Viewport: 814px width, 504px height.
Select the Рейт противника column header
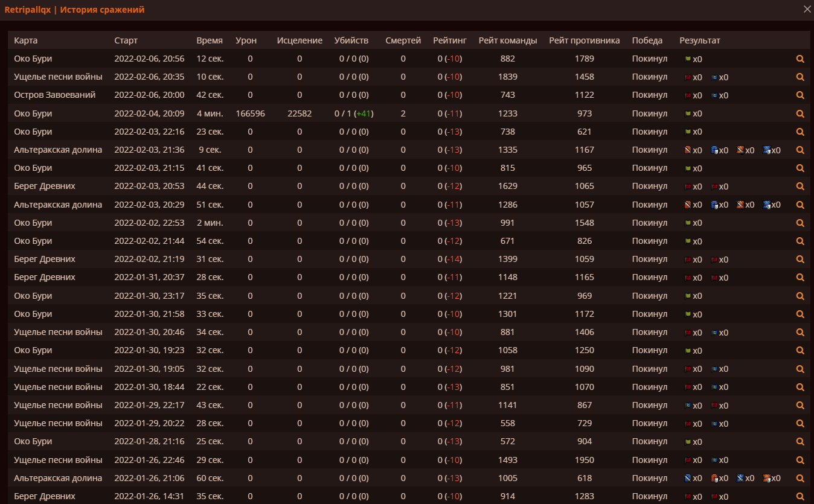(584, 40)
